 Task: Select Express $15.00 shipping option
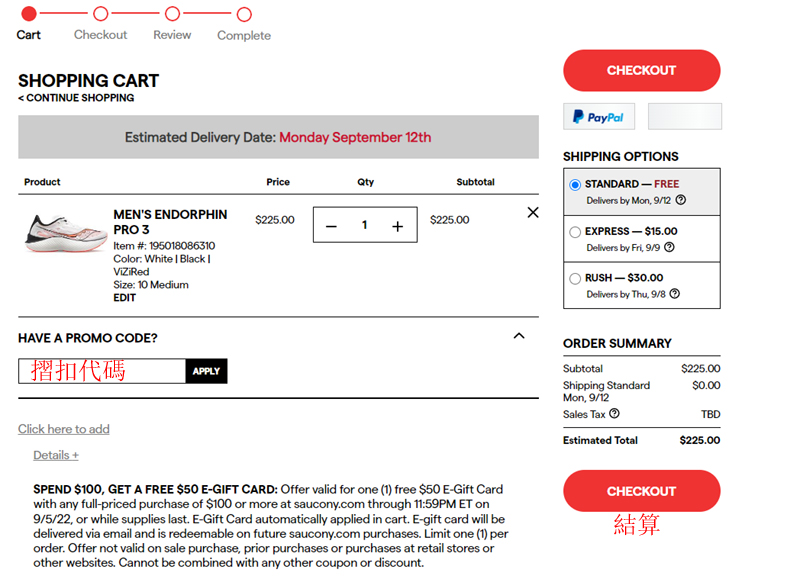pyautogui.click(x=575, y=232)
